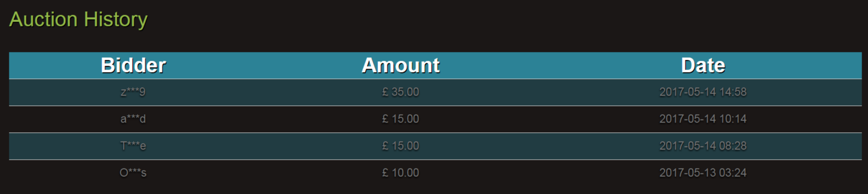Click the date 2017-05-13 03:24

point(703,173)
